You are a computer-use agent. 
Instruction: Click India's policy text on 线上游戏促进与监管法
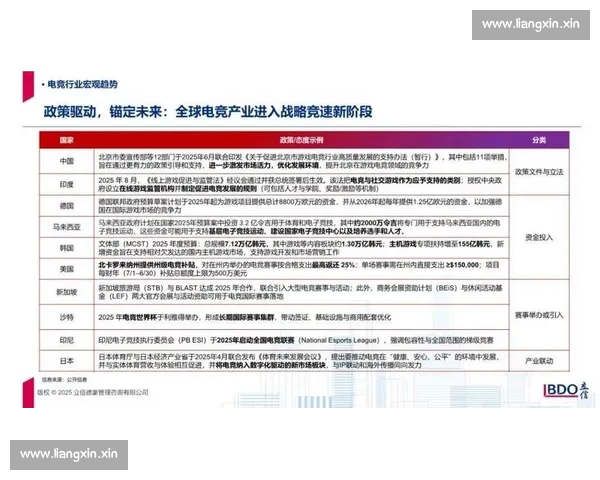pos(302,184)
